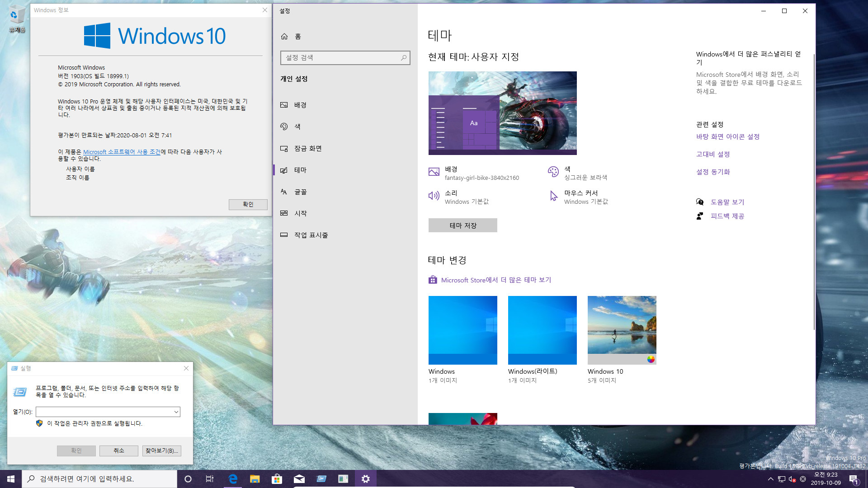Select the 테마 (Themes) sidebar item
Screen dimensions: 868x488
pos(345,170)
